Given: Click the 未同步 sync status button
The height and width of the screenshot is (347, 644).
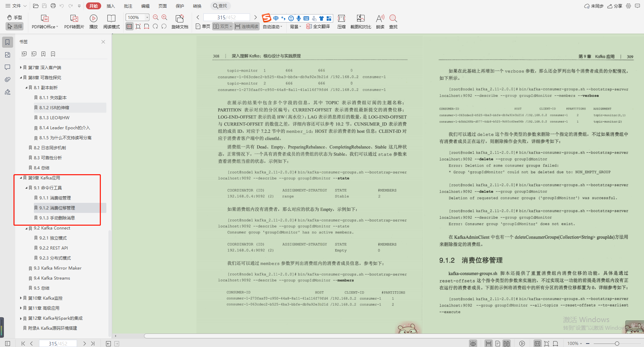Looking at the screenshot, I should (x=594, y=6).
